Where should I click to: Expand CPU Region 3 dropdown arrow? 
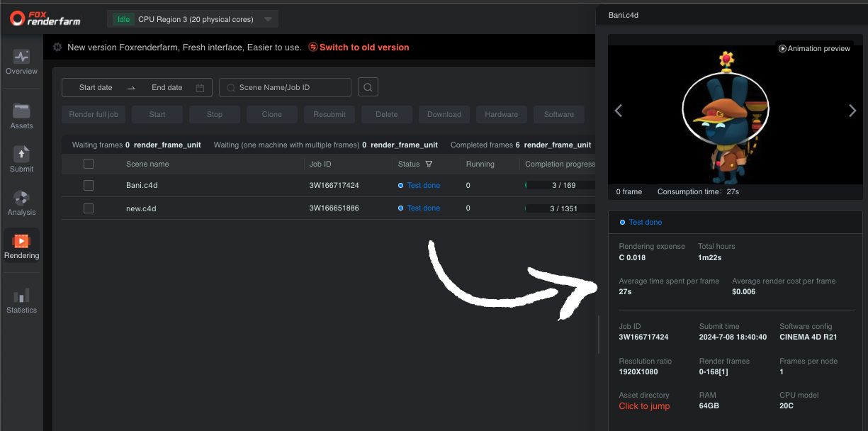[267, 19]
